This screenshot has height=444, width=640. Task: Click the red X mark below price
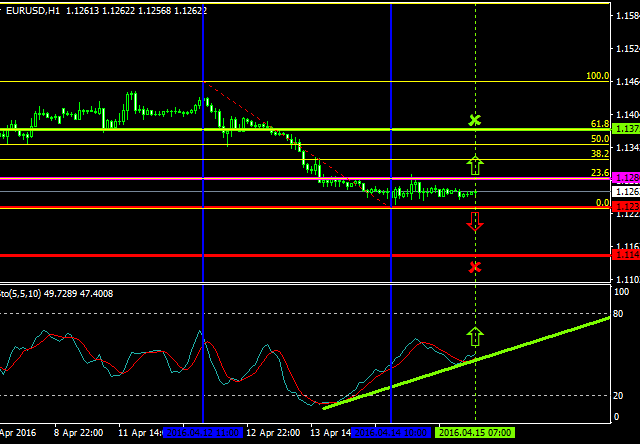pyautogui.click(x=475, y=267)
